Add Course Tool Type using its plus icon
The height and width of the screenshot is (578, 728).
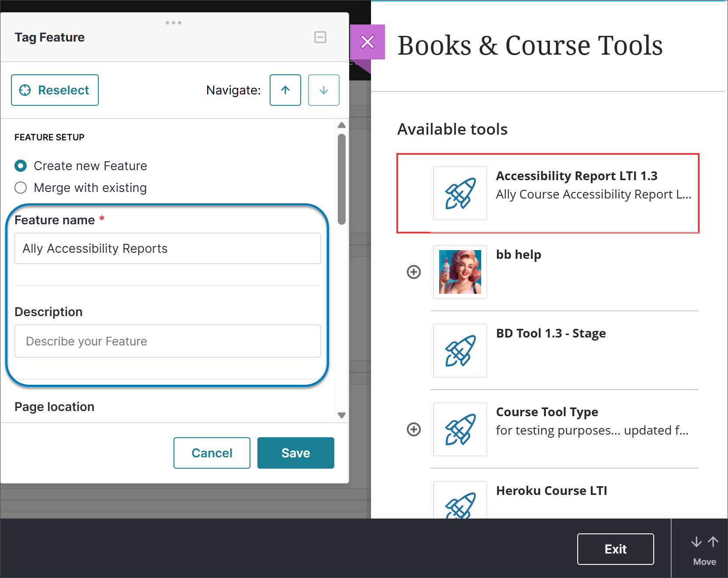coord(413,429)
